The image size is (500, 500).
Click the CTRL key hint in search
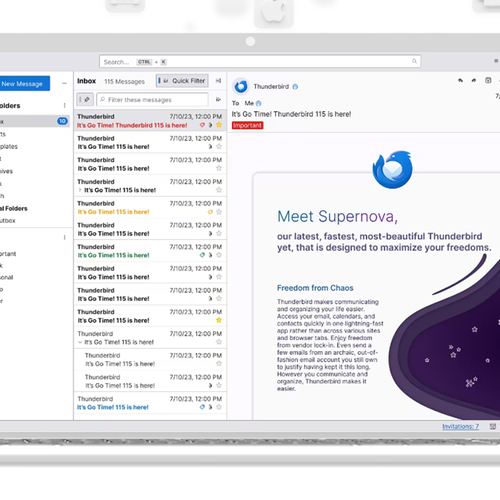[144, 62]
